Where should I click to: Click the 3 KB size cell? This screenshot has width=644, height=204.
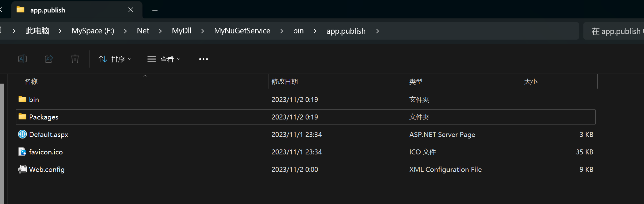[x=586, y=134]
